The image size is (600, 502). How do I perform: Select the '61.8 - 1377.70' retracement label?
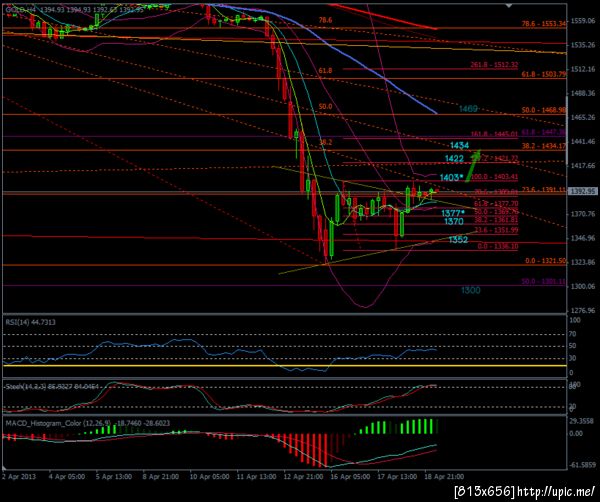496,204
